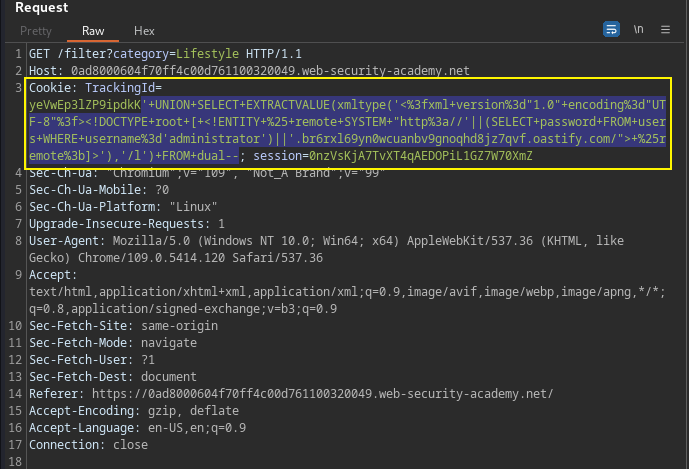Viewport: 689px width, 469px height.
Task: Click the Sec-Fetch-Site: same-origin header
Action: (123, 326)
